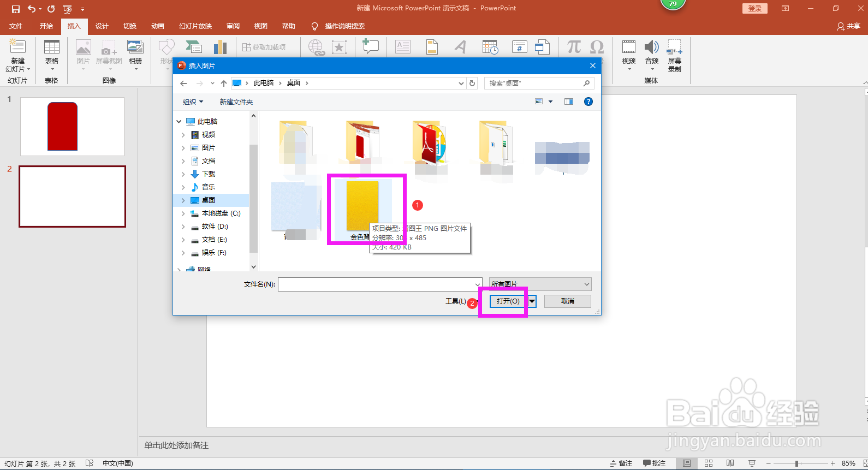Click the Photo Album (相册) icon

[135, 47]
